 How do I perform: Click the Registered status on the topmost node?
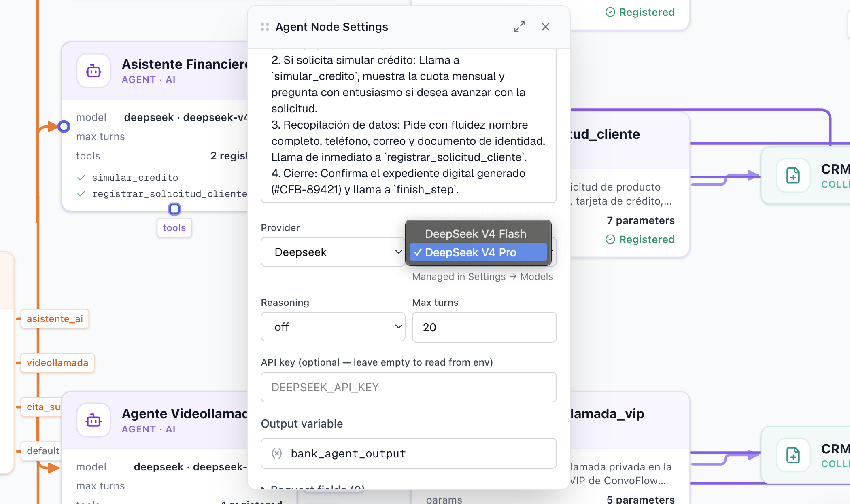[x=640, y=12]
